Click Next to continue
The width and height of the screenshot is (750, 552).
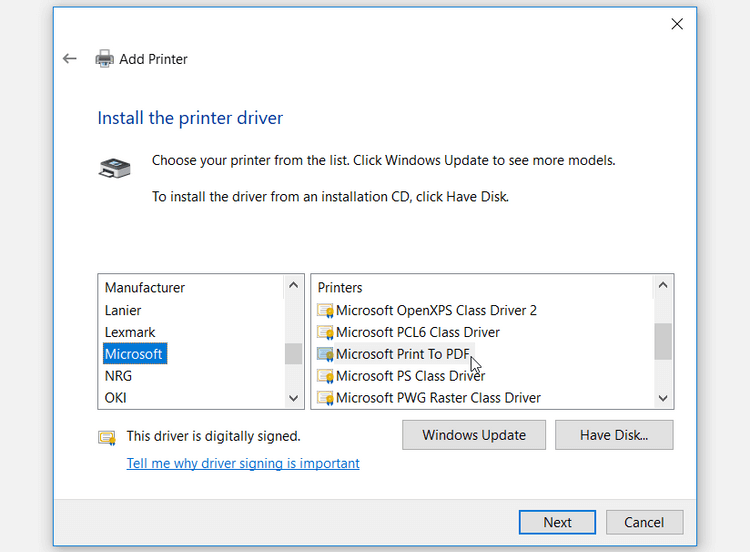click(x=557, y=522)
